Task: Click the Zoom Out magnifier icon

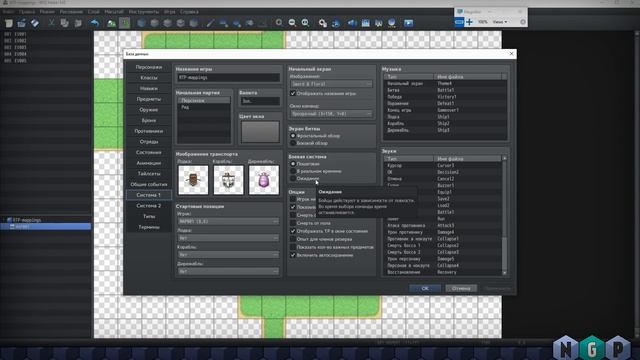Action: [292, 23]
